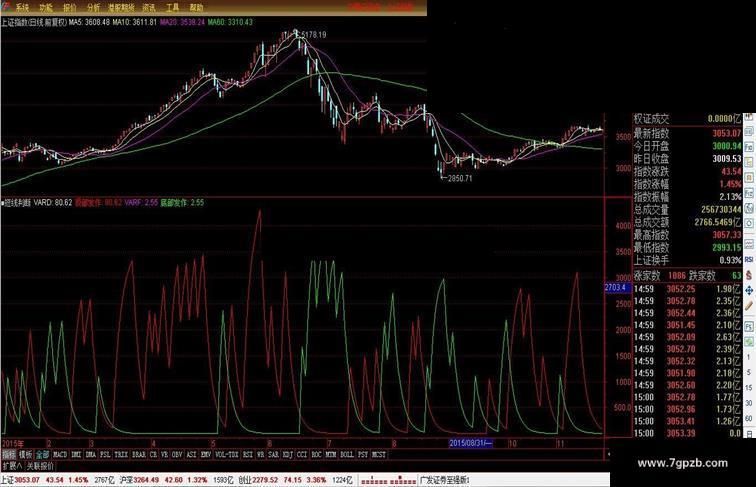756x487 pixels.
Task: Switch indicator to OBV
Action: [177, 454]
